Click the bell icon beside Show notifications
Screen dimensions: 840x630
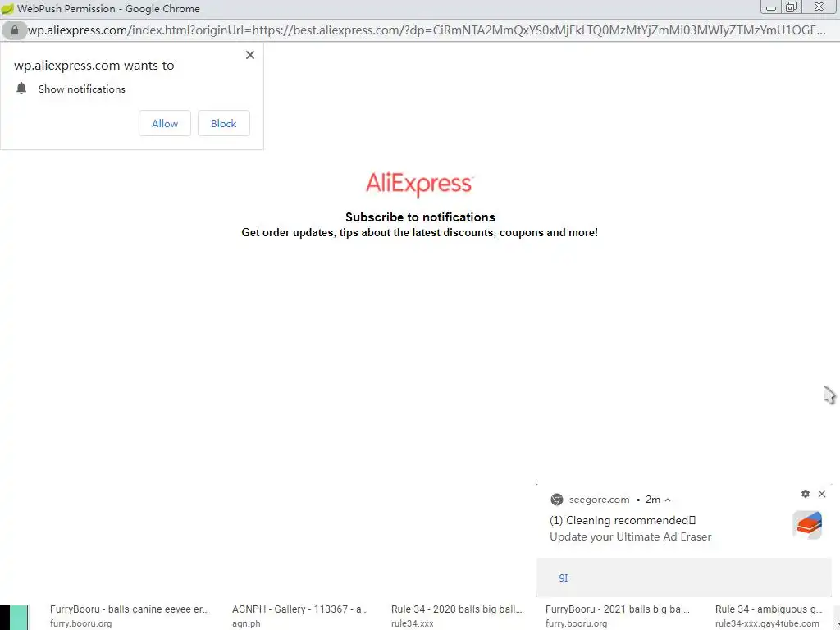click(x=21, y=89)
